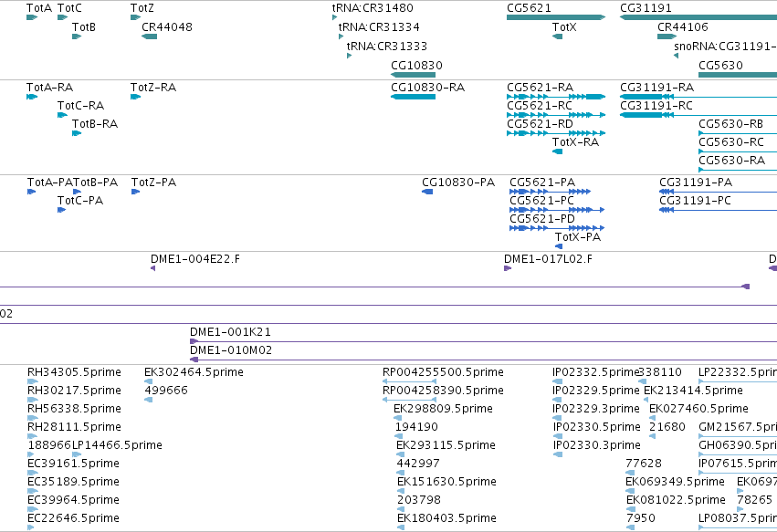Select protein TotC-PA

pyautogui.click(x=62, y=210)
